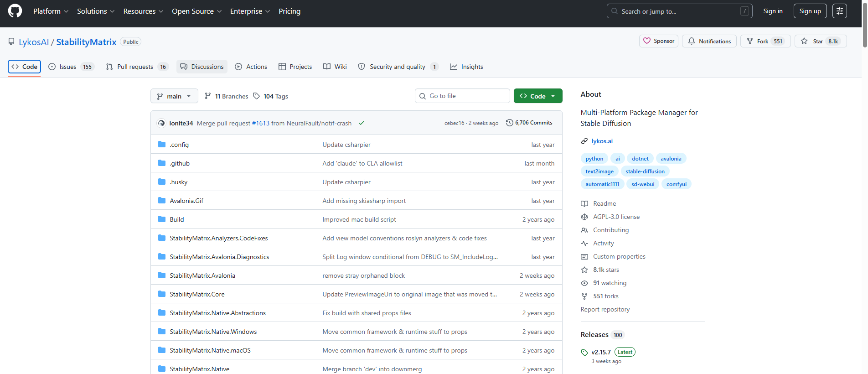Open the main branch selector dropdown
The image size is (868, 374).
(x=174, y=96)
